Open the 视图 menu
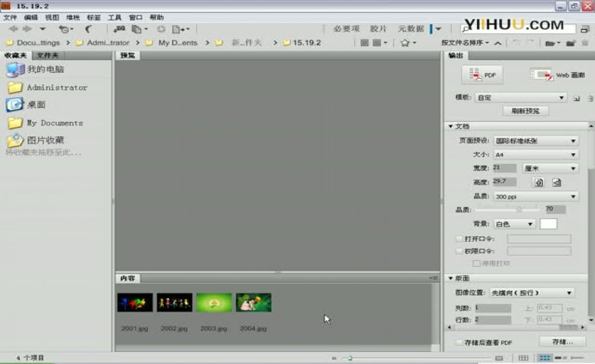 (52, 18)
